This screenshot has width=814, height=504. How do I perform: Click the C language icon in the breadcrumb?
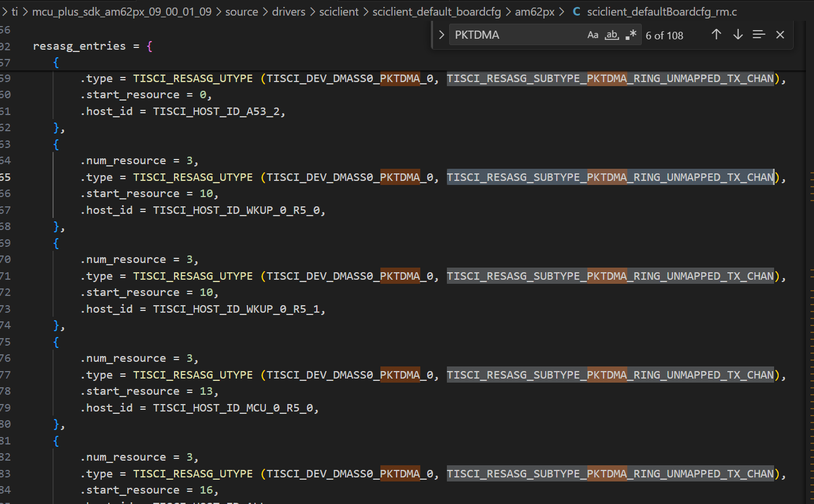point(575,11)
